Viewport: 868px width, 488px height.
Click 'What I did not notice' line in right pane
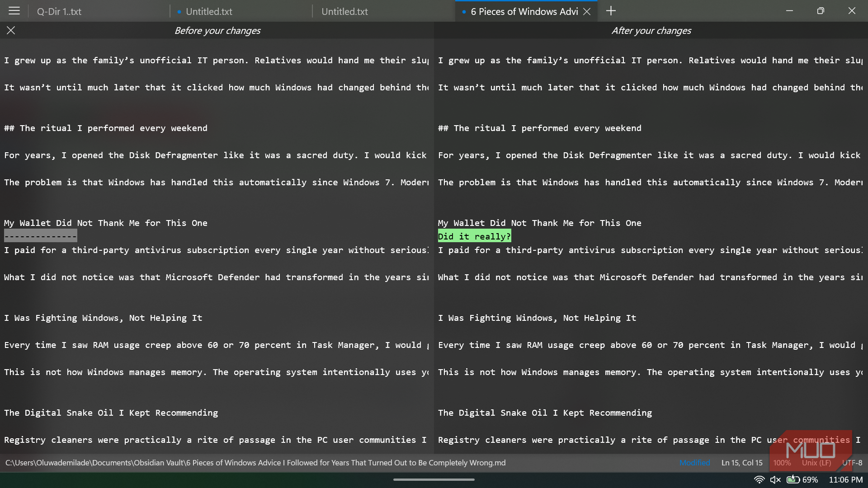(650, 277)
